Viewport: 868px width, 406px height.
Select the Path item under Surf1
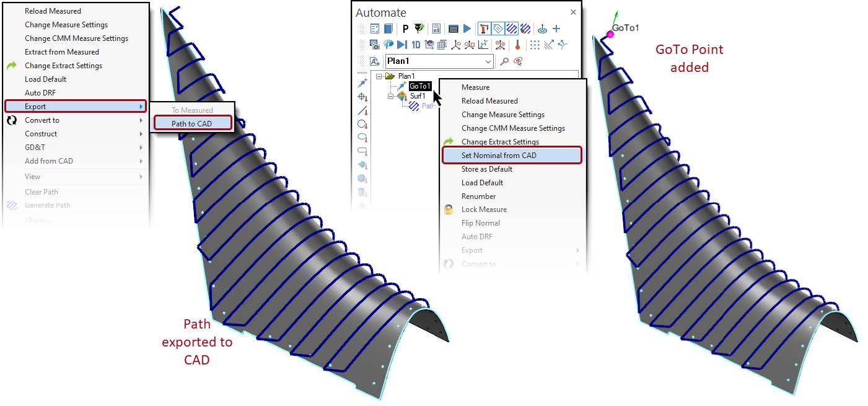click(427, 106)
